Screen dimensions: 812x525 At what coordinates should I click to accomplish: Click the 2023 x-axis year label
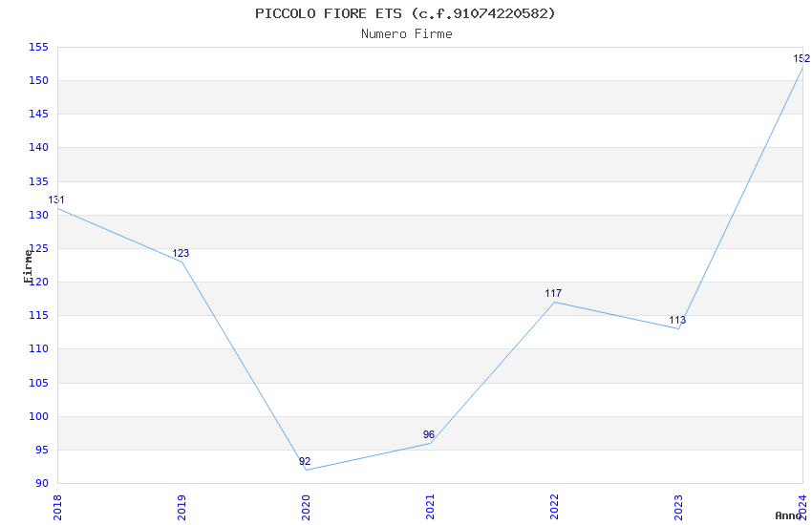click(678, 506)
